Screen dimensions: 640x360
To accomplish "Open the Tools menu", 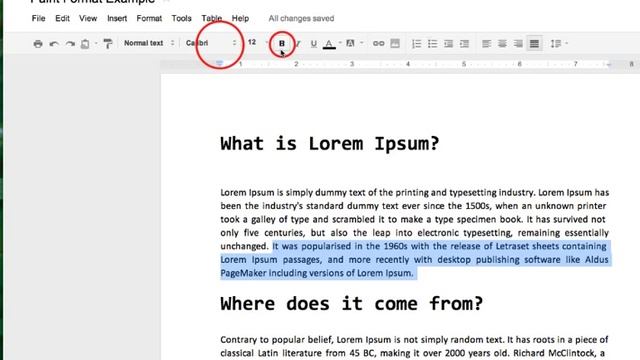I will (181, 18).
